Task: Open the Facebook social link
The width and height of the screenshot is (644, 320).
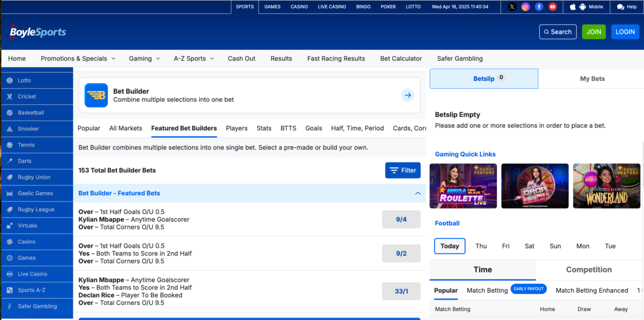Action: pos(539,7)
